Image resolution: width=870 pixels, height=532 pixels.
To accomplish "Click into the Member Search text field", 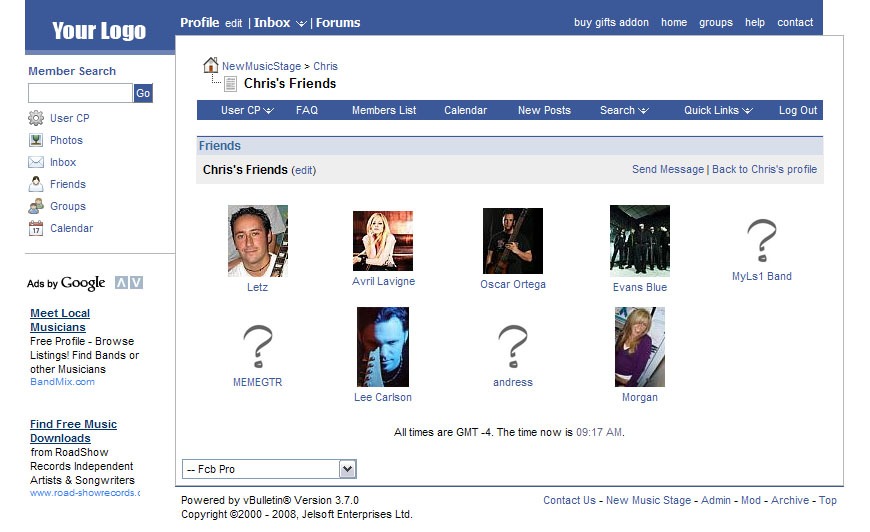I will (80, 93).
